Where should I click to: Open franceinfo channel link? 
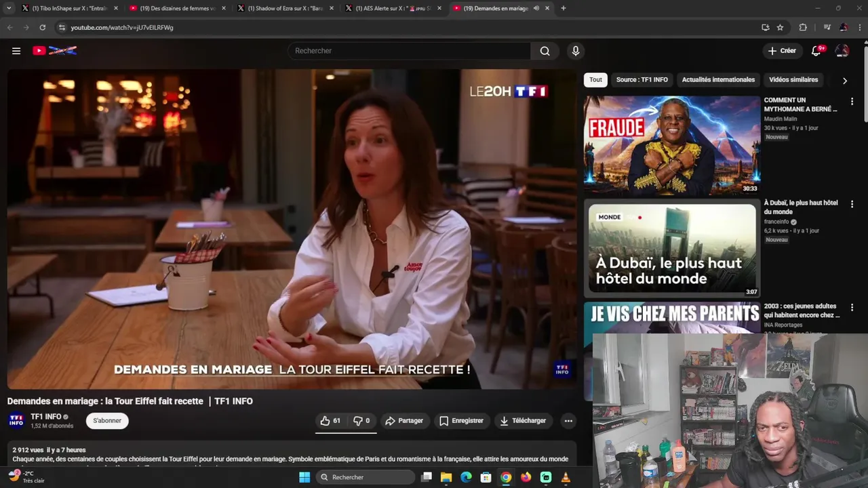pyautogui.click(x=777, y=222)
